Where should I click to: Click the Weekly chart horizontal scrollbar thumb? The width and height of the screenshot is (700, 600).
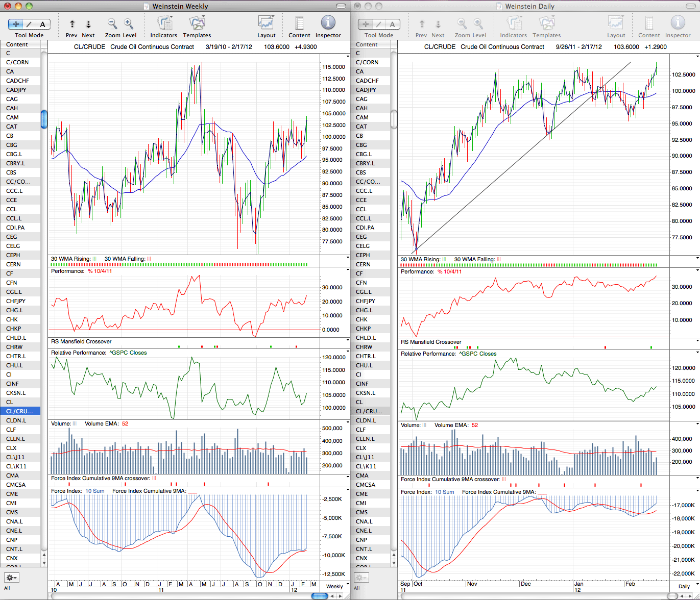[x=320, y=596]
